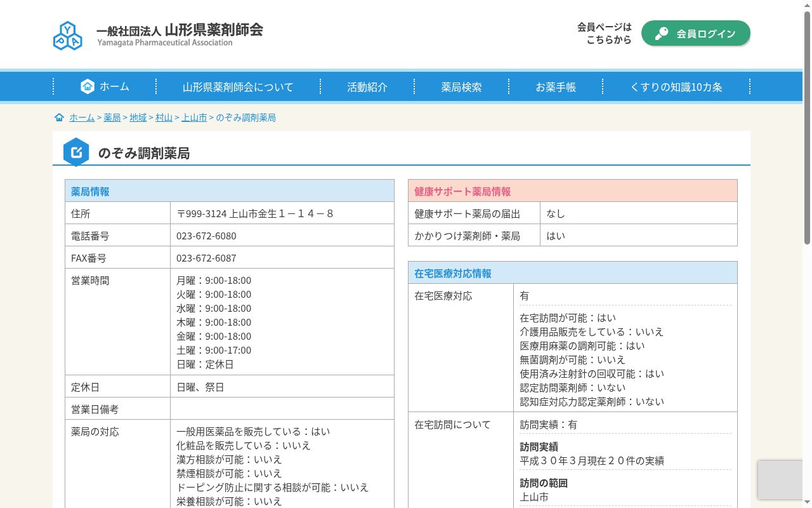Click the Yamagata Pharmaceutical Association hexagon logo
This screenshot has height=508, width=812.
coord(67,36)
